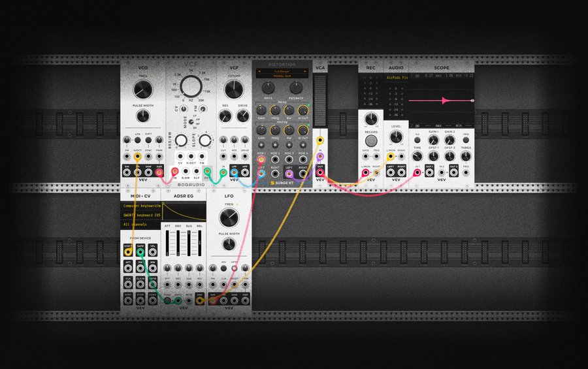Click the MIDI-CV GATE output jack
Screen dimensions: 588x369
click(140, 251)
